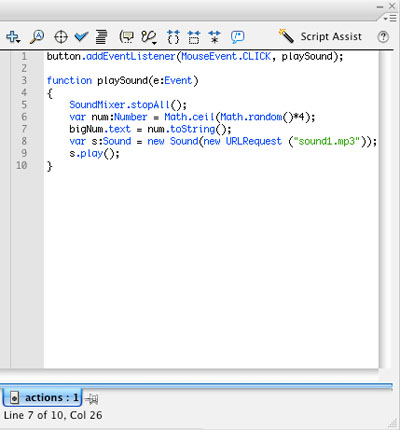Apply block comment speech bubble icon

click(x=238, y=37)
